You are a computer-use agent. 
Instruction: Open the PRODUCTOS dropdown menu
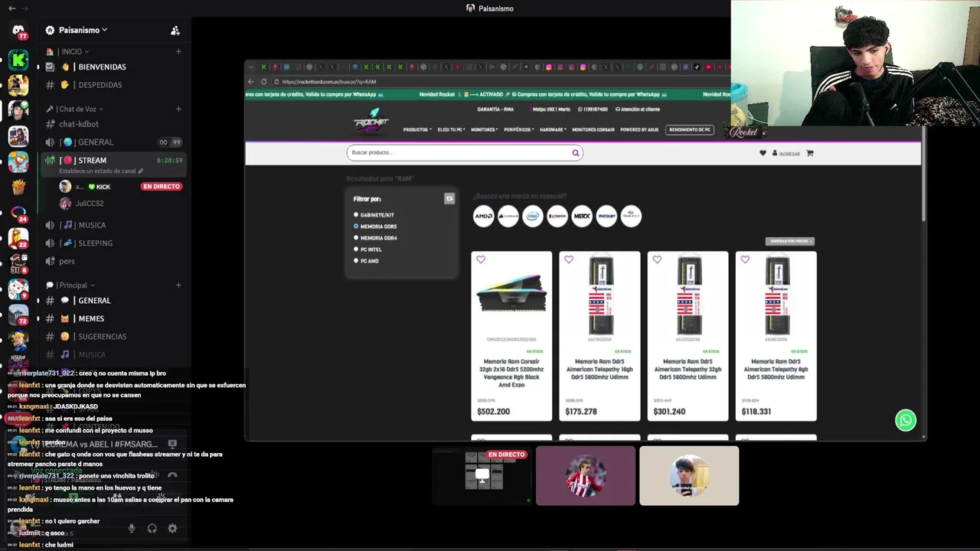pyautogui.click(x=417, y=130)
